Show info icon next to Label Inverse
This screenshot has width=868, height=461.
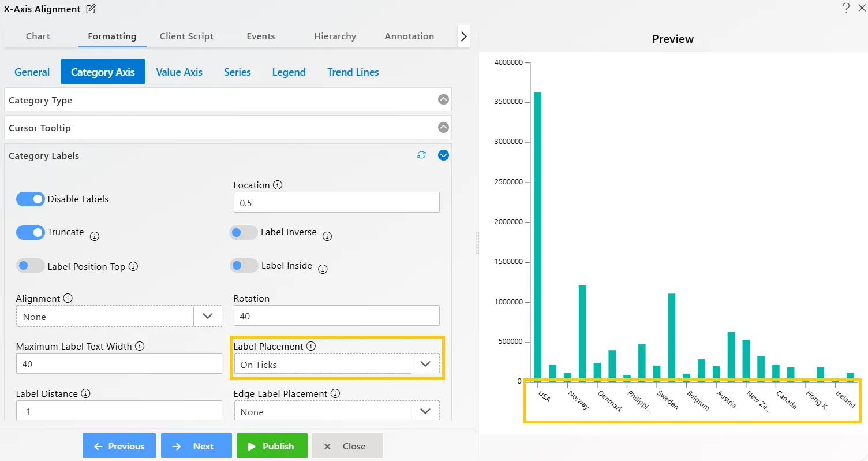point(327,236)
